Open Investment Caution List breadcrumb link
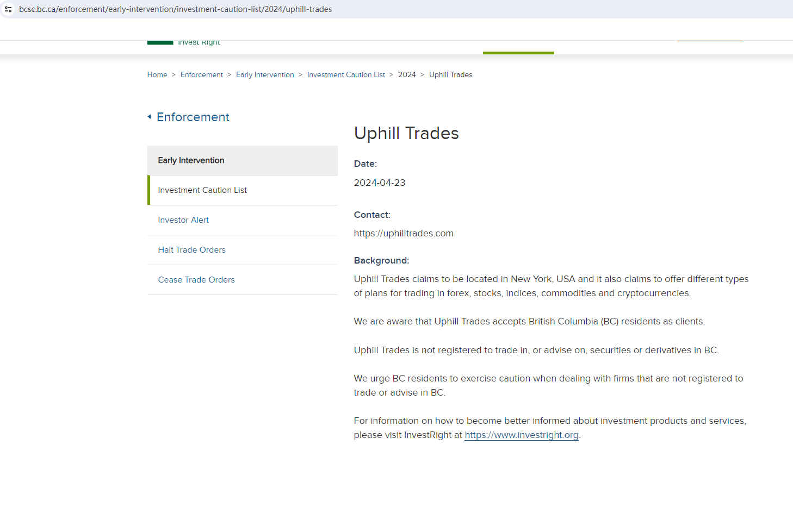The width and height of the screenshot is (793, 532). [x=346, y=75]
